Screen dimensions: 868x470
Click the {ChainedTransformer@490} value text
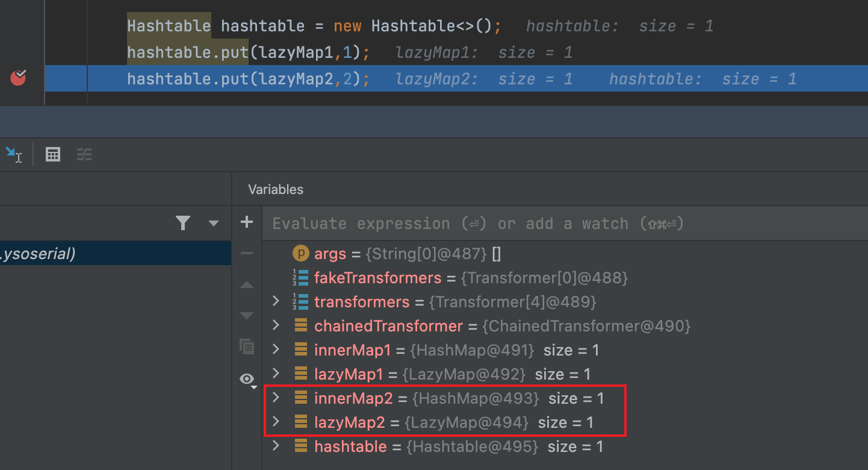pos(586,326)
